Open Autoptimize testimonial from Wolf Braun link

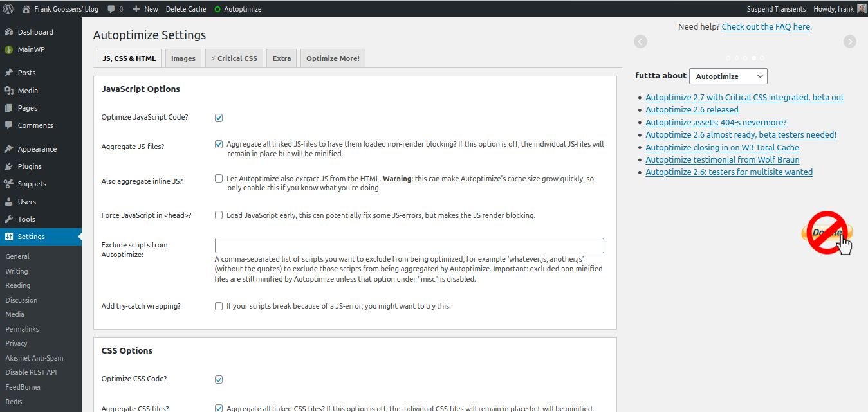point(723,159)
